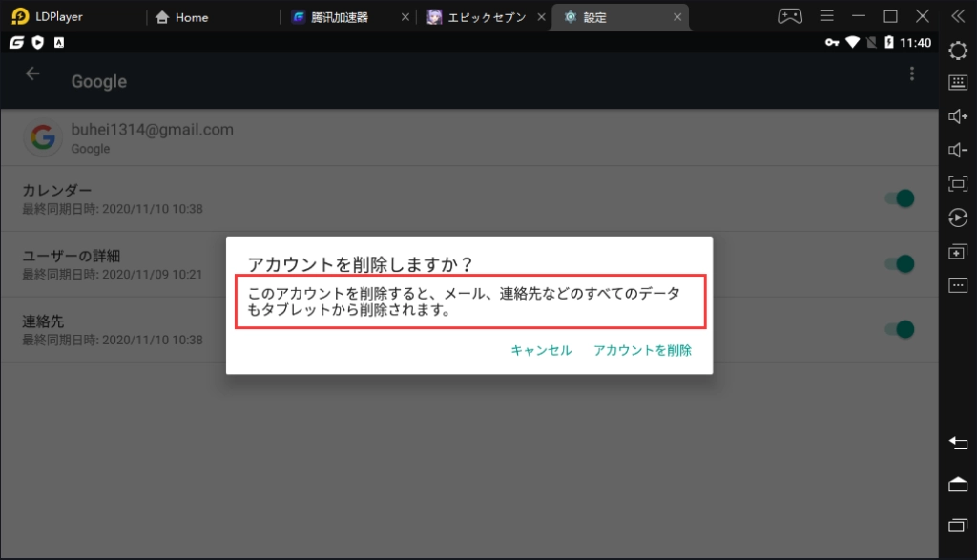Toggle fullscreen mode icon

click(x=958, y=184)
